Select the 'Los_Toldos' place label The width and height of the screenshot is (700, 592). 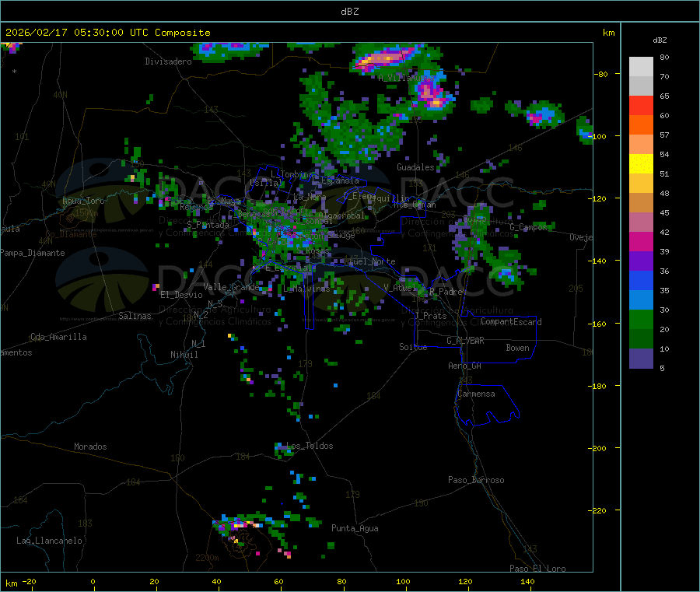(x=310, y=446)
